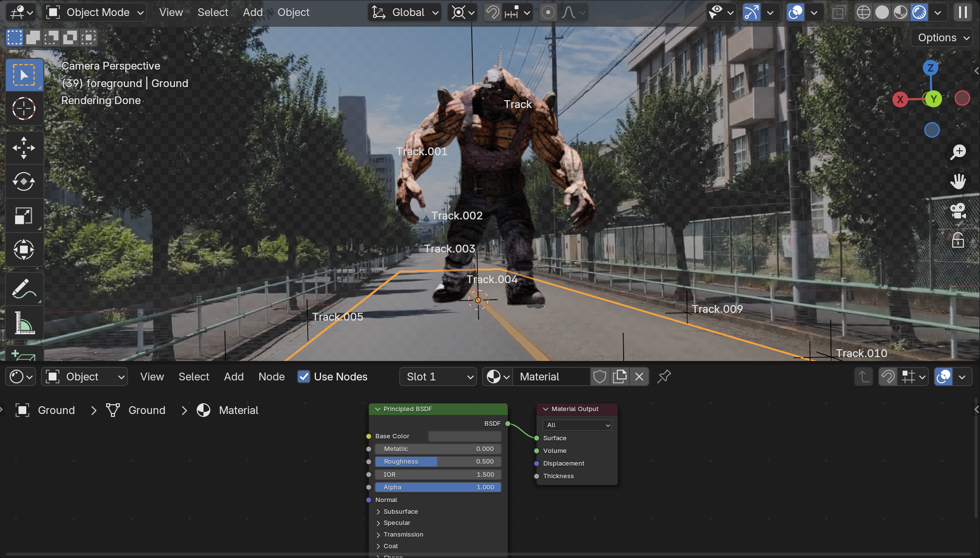Screen dimensions: 980x558
Task: Uncheck the Use Nodes checkbox
Action: click(x=304, y=377)
